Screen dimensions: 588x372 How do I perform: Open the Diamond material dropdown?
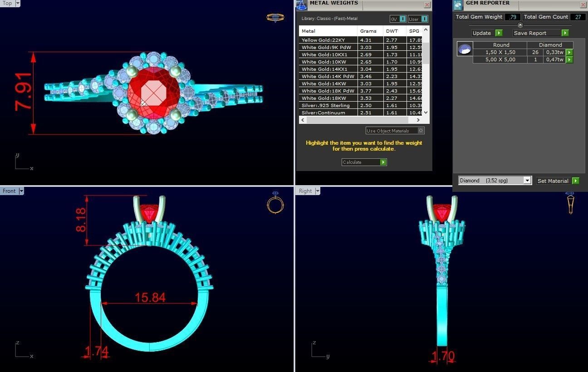point(527,181)
